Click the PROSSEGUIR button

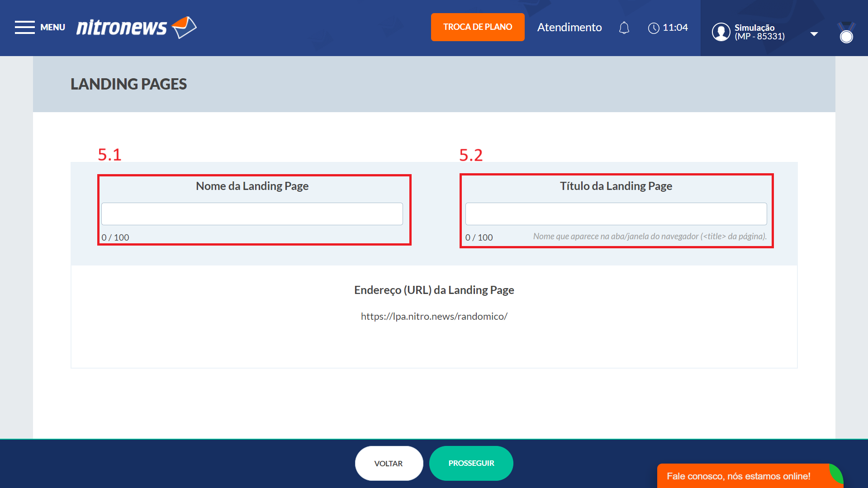471,463
